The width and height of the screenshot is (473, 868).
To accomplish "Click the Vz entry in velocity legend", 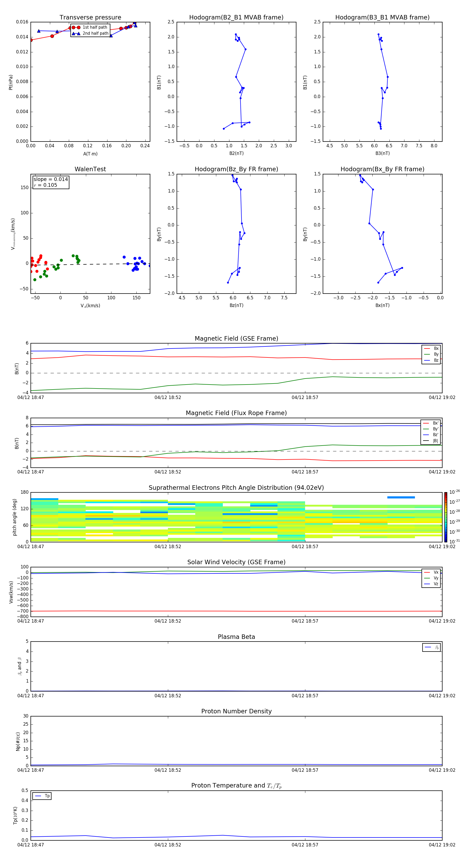I will pyautogui.click(x=431, y=584).
